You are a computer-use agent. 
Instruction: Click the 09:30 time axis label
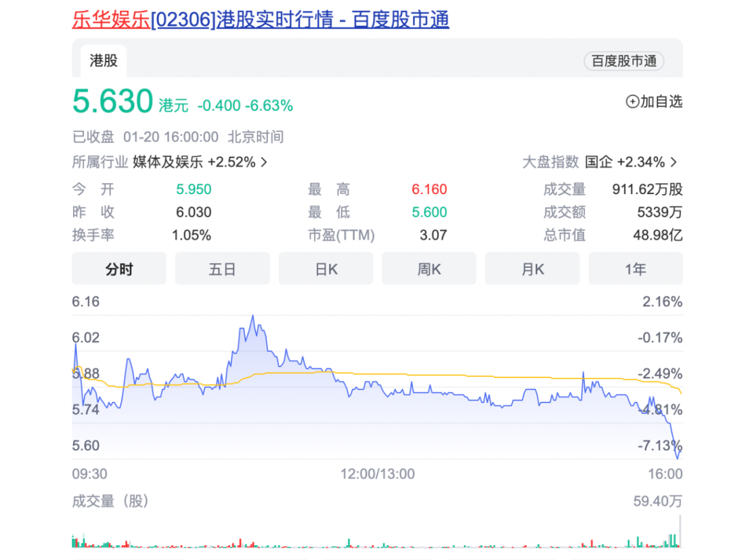(x=89, y=474)
